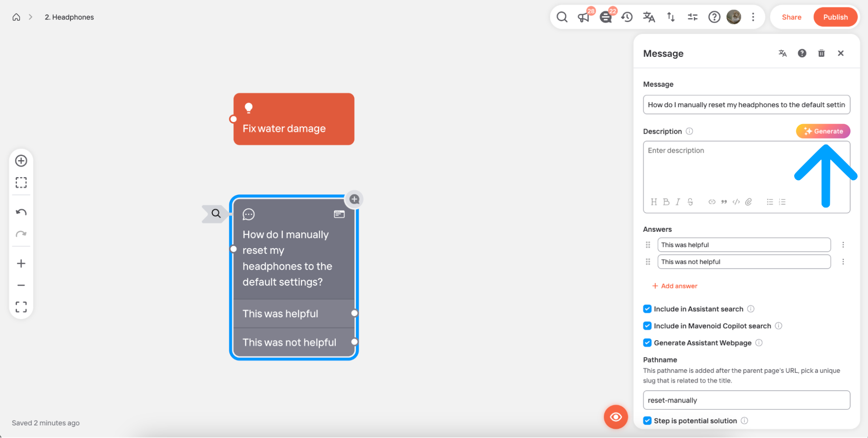Insert link in description editor
Viewport: 868px width, 438px height.
(712, 202)
